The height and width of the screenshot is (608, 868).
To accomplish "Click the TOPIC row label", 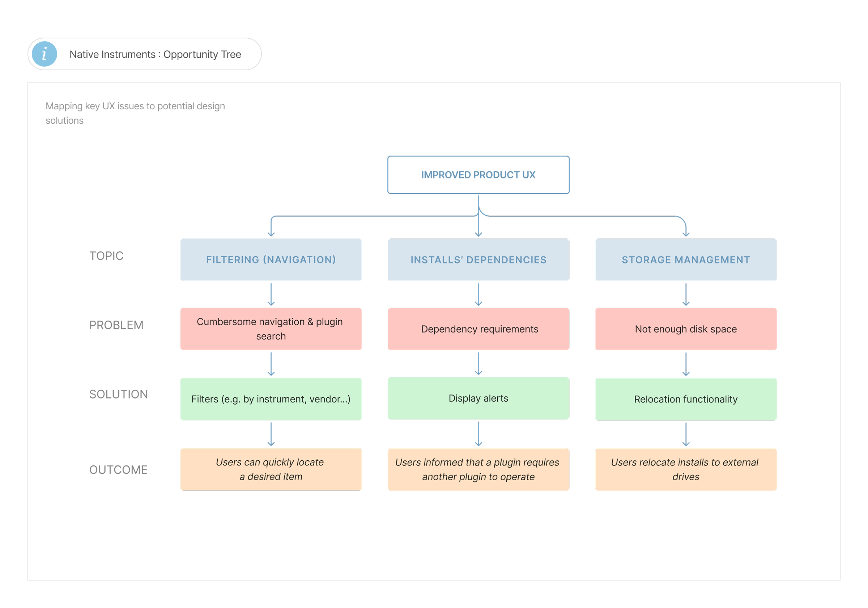I will pyautogui.click(x=106, y=256).
